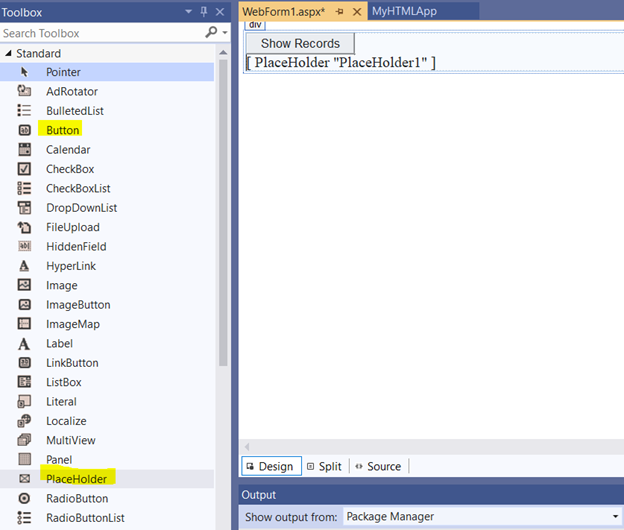
Task: Click the Toolbox vertical scrollbar thumb
Action: click(223, 212)
